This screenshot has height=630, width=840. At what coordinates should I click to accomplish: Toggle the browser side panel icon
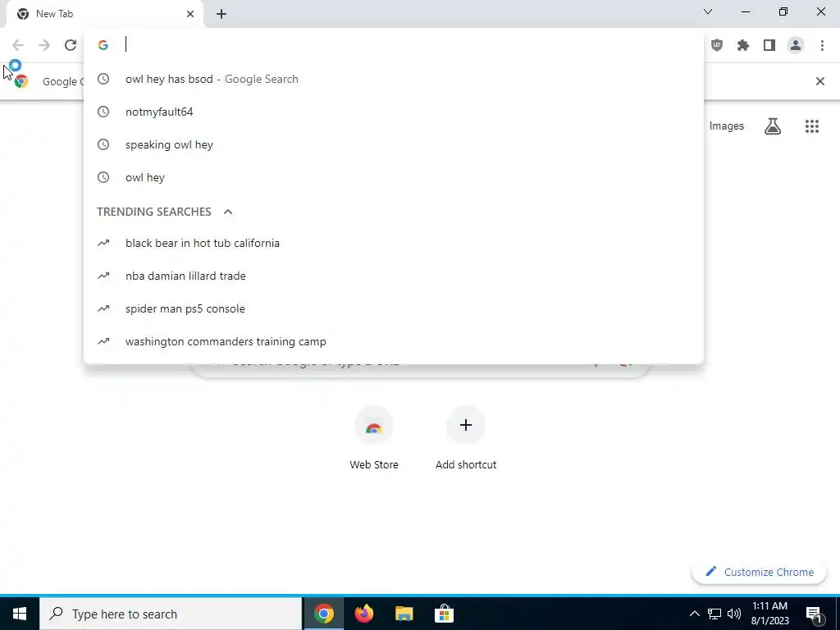point(769,45)
